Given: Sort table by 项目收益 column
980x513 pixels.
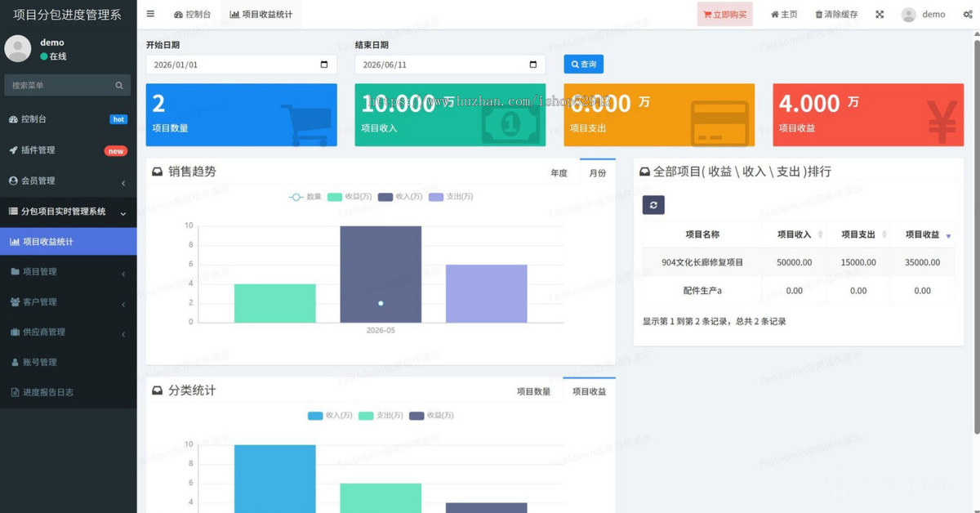Looking at the screenshot, I should tap(922, 234).
